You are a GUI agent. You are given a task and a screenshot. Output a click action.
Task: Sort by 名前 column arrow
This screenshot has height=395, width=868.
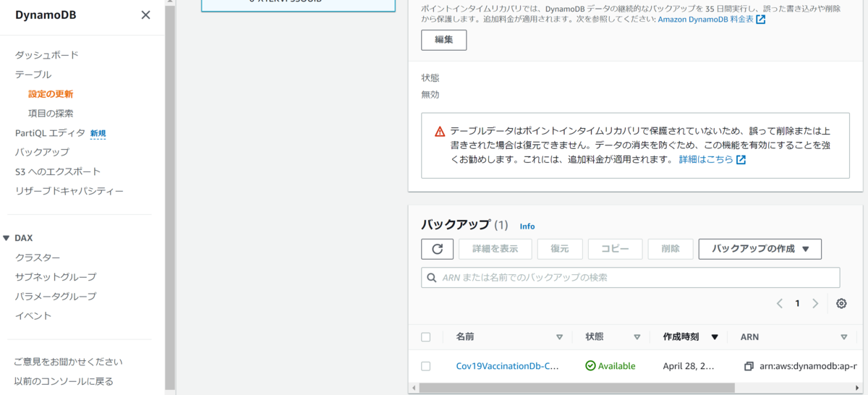[559, 337]
